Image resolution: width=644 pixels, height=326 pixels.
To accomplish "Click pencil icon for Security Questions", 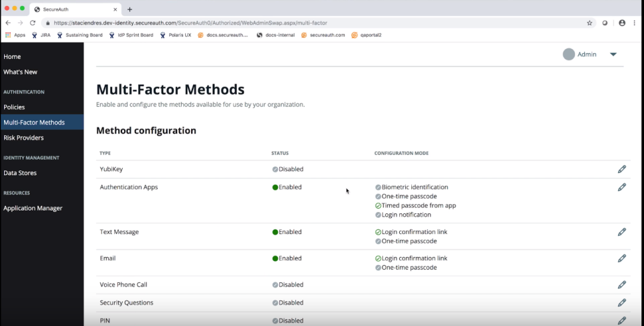I will click(x=622, y=303).
